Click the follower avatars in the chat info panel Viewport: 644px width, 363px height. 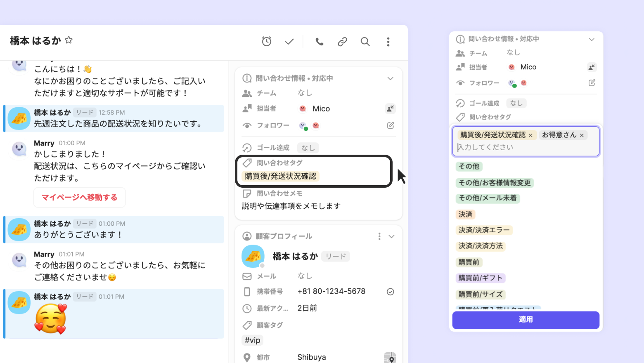309,125
